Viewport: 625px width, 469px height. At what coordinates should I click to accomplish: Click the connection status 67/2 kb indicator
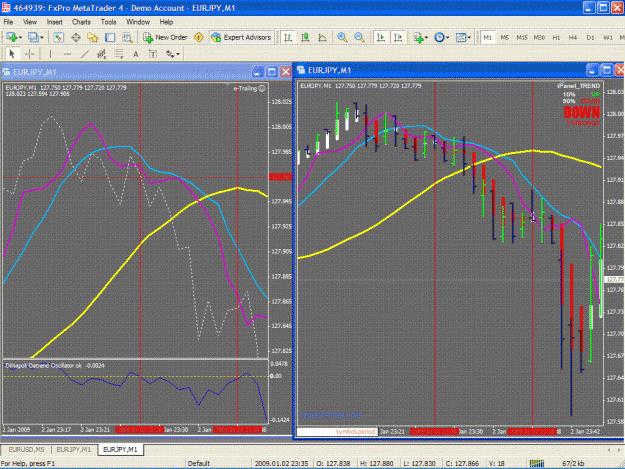[573, 463]
